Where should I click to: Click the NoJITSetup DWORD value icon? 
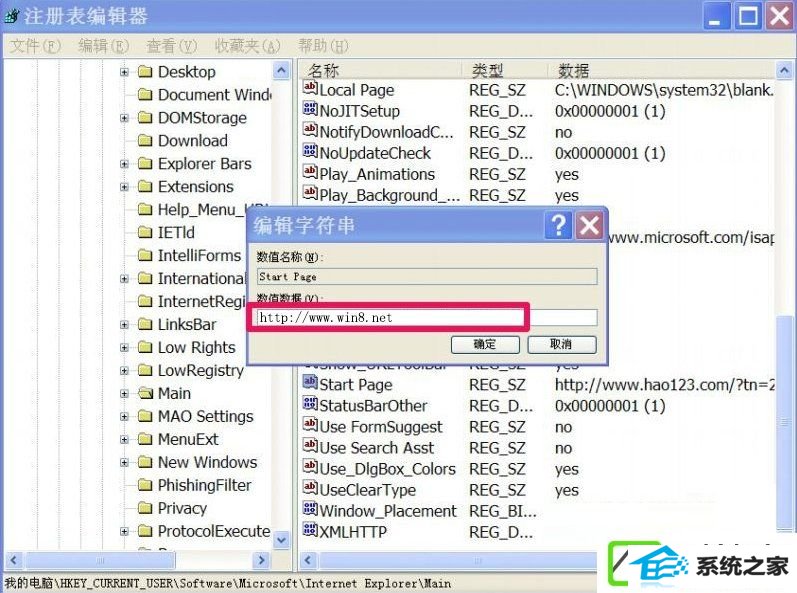click(310, 109)
